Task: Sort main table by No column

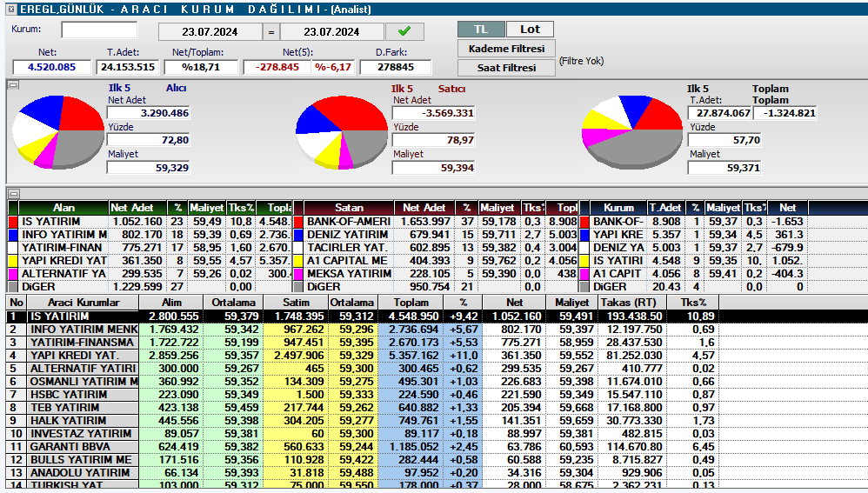Action: 17,302
